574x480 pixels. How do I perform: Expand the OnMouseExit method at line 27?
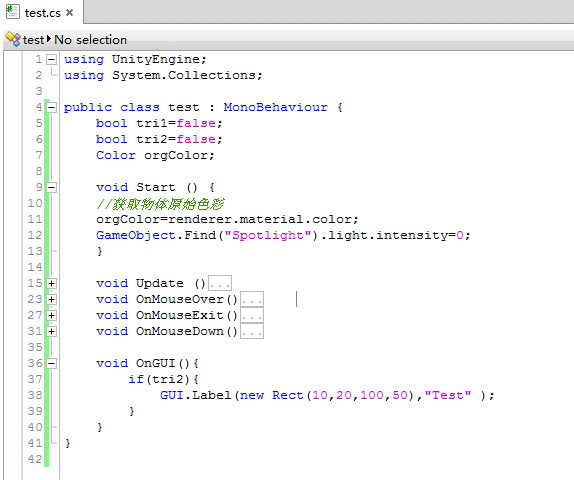click(52, 315)
